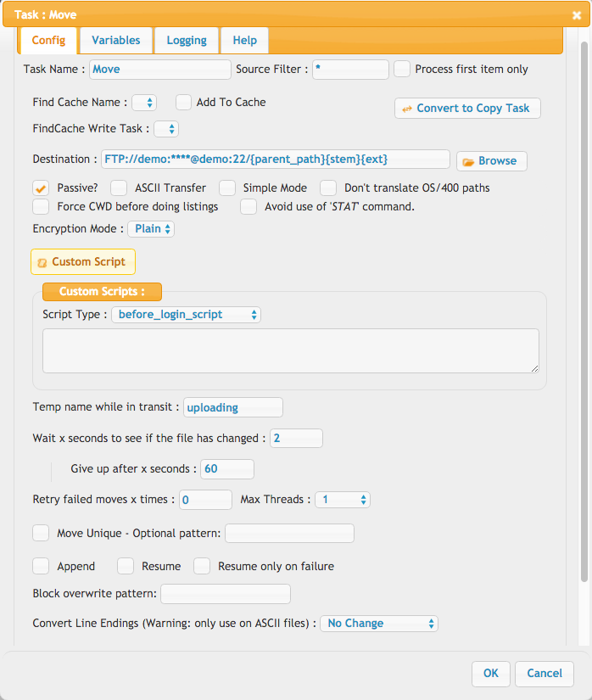Viewport: 592px width, 700px height.
Task: Tick Process first item only
Action: pyautogui.click(x=402, y=70)
